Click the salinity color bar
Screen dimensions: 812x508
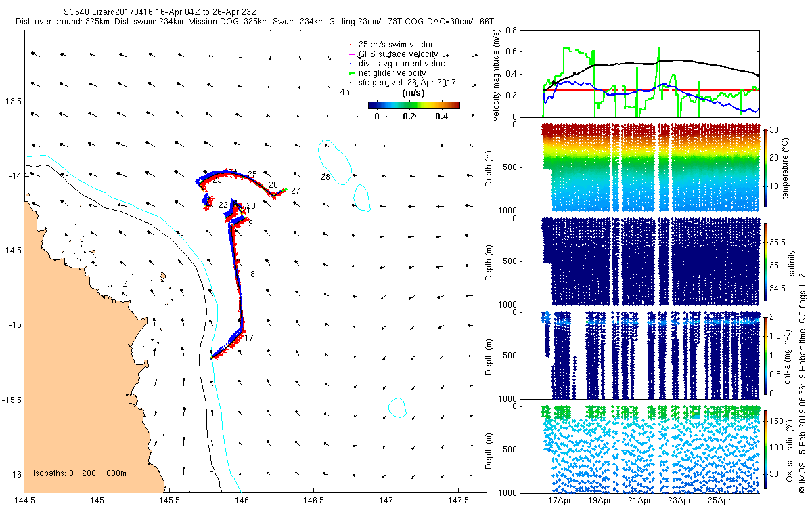pos(766,261)
